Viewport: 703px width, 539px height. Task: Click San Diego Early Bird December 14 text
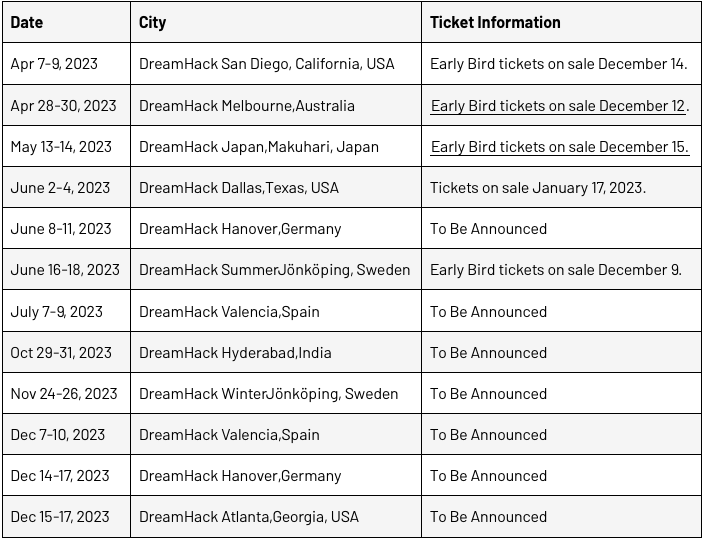click(x=559, y=64)
